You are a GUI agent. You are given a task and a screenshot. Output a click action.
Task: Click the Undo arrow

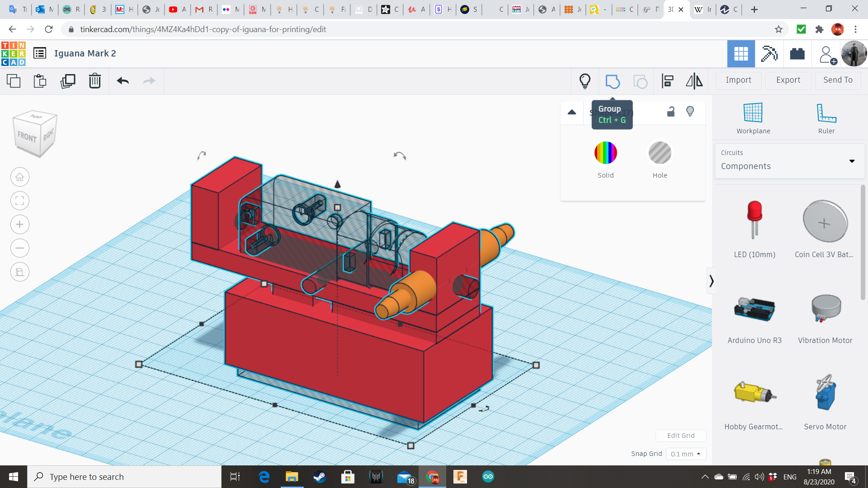coord(123,81)
